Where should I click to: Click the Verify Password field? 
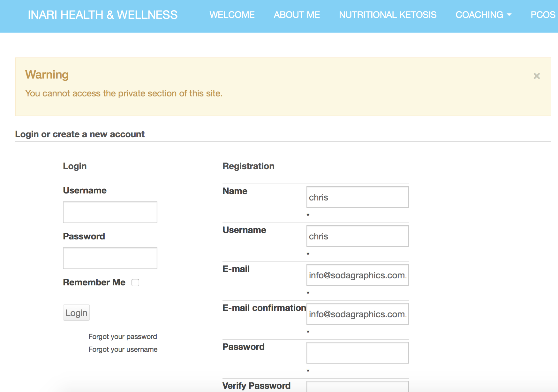[x=358, y=387]
